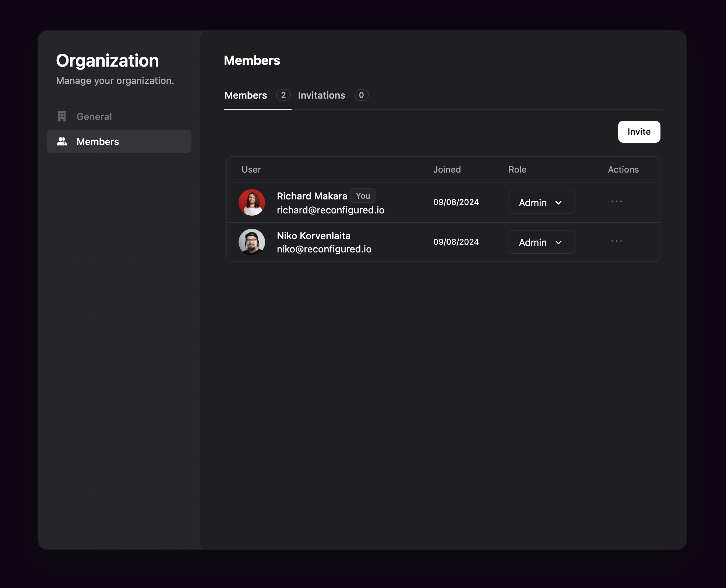The height and width of the screenshot is (588, 726).
Task: Click the Members count badge showing 2
Action: click(283, 95)
